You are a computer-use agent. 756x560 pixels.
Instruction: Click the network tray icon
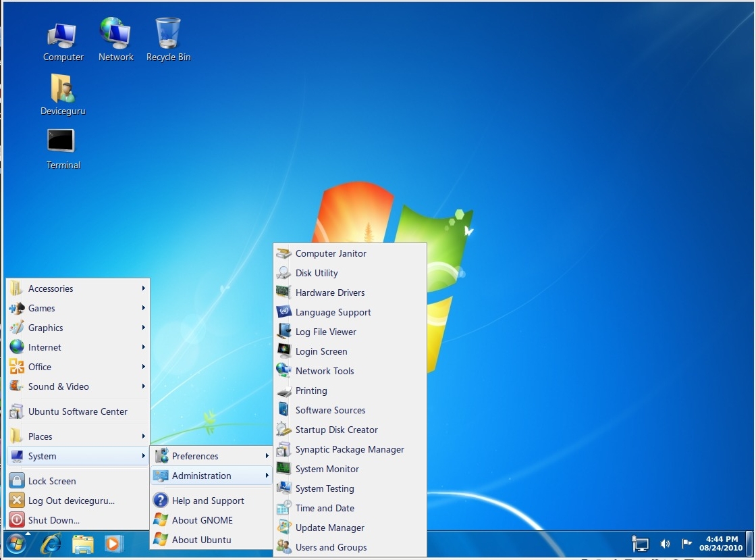(x=641, y=544)
